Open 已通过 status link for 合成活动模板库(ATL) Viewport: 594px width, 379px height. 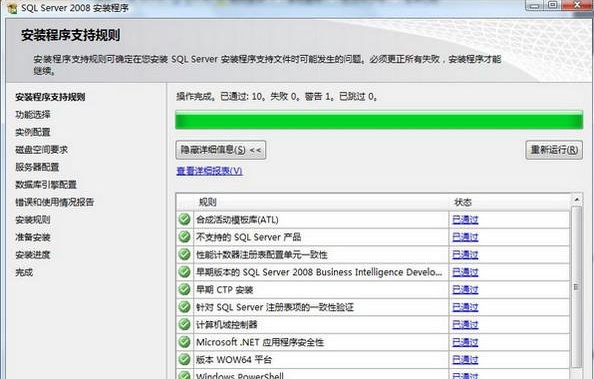click(465, 219)
